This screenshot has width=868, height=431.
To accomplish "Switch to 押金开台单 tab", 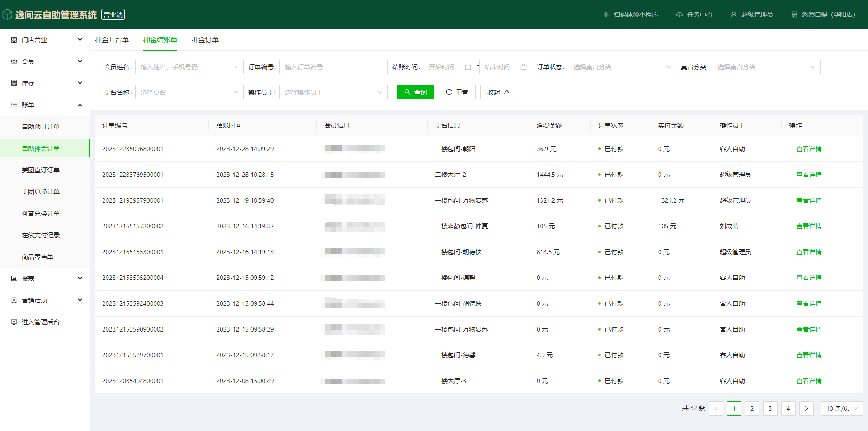I will (112, 40).
